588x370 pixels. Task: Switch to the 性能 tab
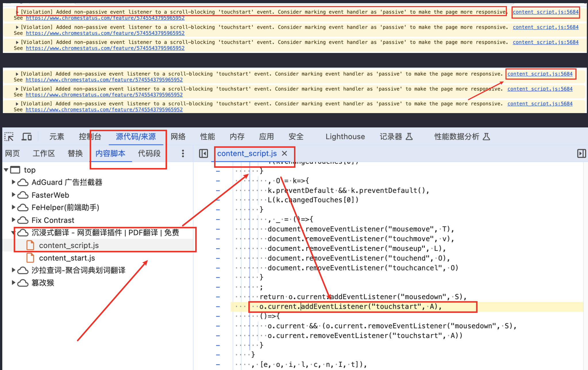207,137
